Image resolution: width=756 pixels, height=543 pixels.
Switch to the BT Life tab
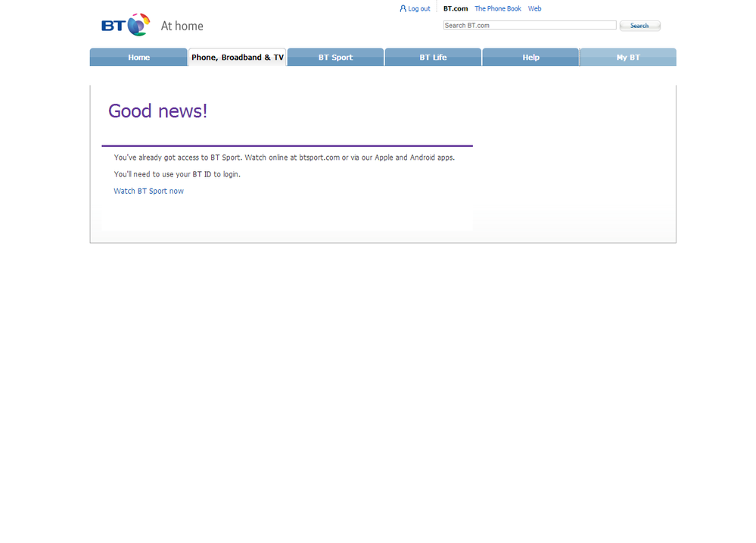(x=433, y=57)
